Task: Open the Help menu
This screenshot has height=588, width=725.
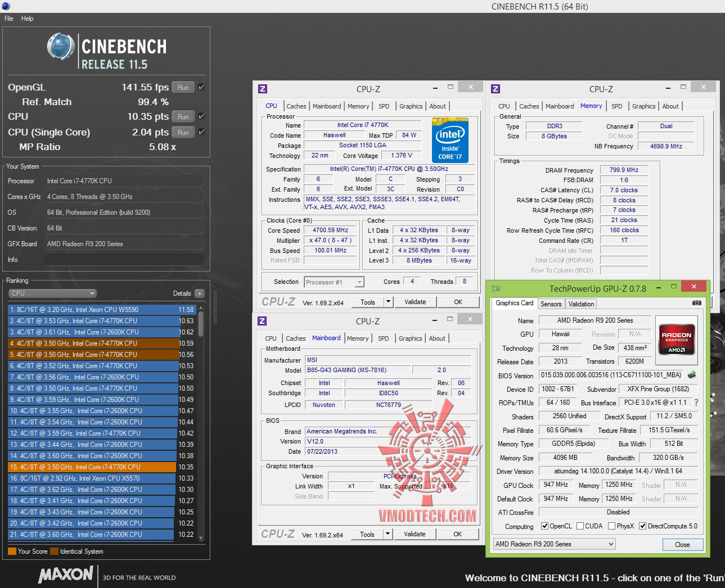Action: point(28,19)
